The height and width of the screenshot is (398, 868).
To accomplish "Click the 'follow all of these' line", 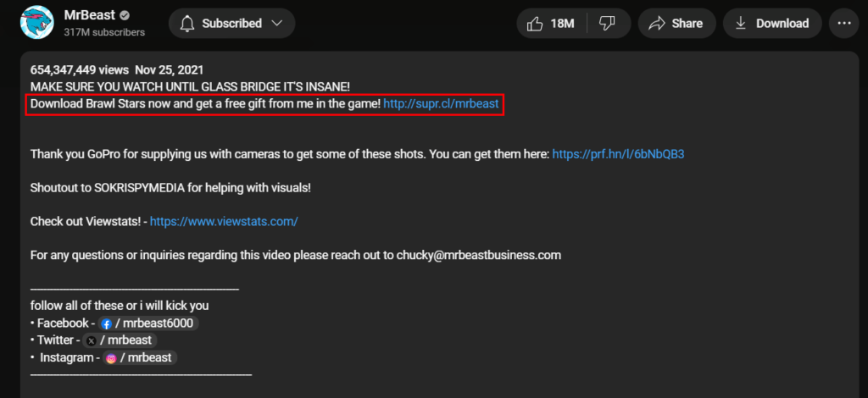I will 120,306.
